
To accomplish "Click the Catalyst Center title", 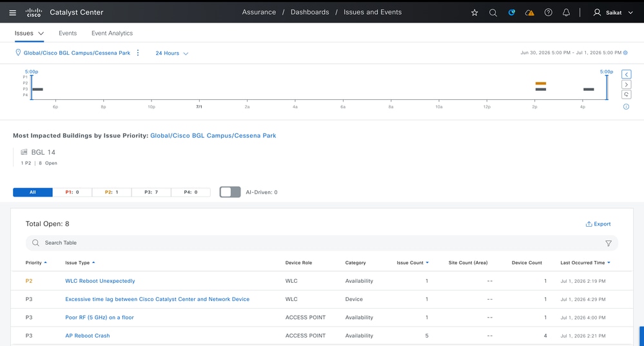I will [x=77, y=12].
